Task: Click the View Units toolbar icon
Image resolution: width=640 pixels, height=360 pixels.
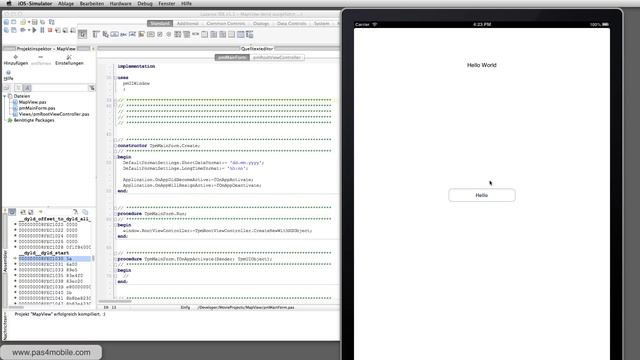Action: click(x=6, y=30)
